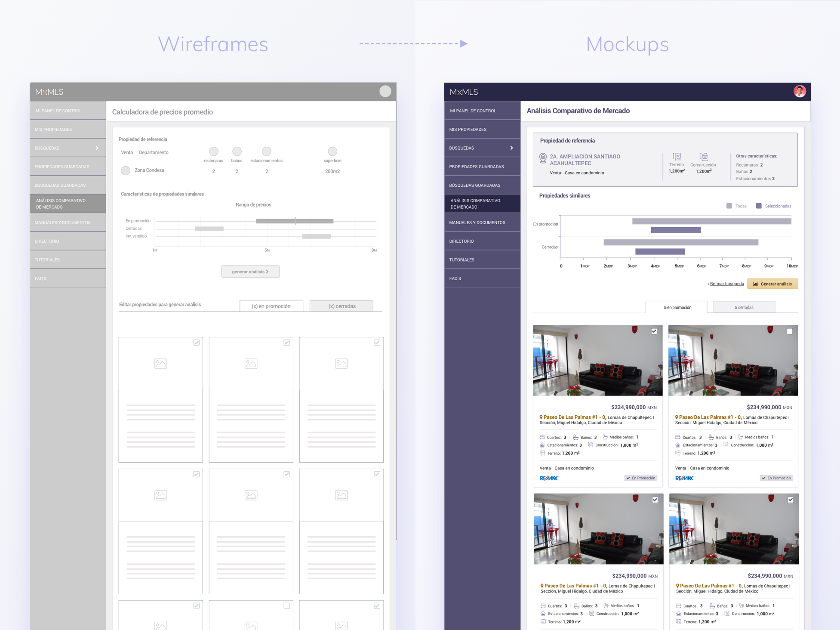The width and height of the screenshot is (840, 630).
Task: Click the Baños bathtub icon in the top-left mockup card
Action: coord(575,437)
